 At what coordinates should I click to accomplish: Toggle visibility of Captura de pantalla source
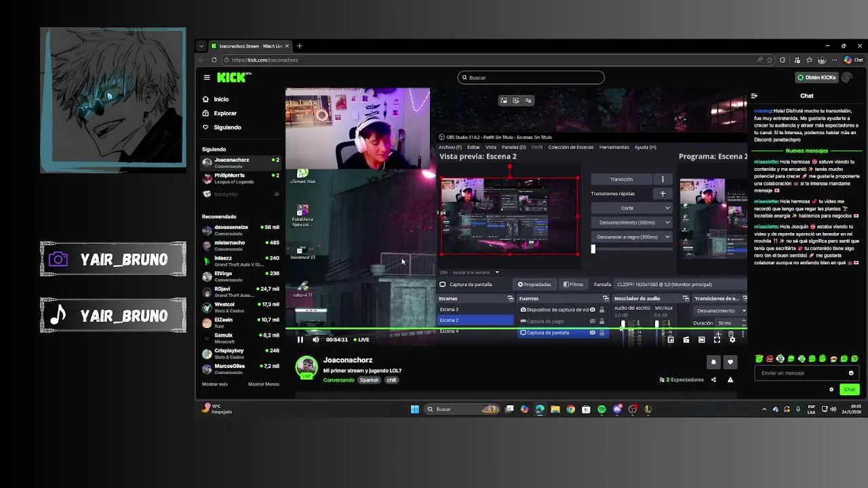[592, 333]
